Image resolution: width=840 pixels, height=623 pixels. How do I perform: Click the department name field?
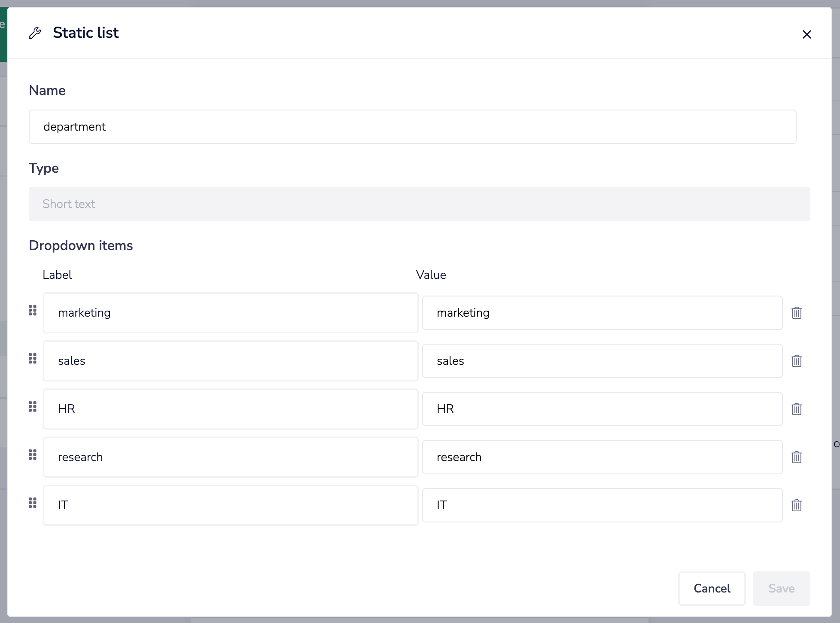[412, 127]
